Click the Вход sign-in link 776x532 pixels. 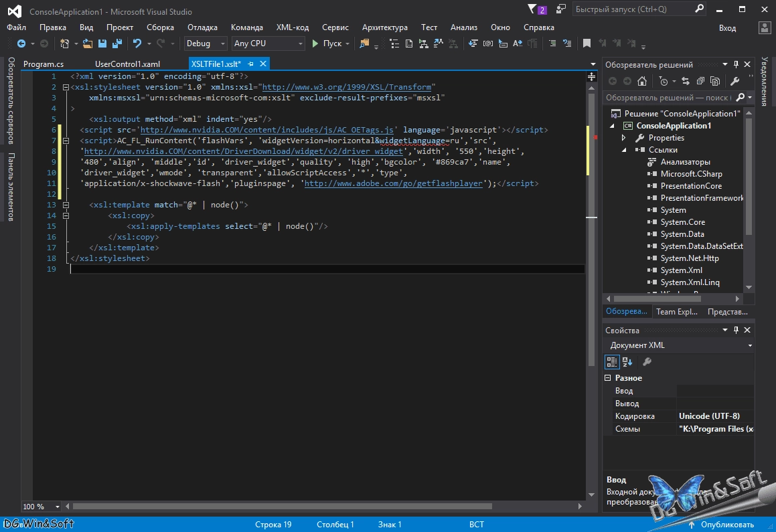(727, 27)
